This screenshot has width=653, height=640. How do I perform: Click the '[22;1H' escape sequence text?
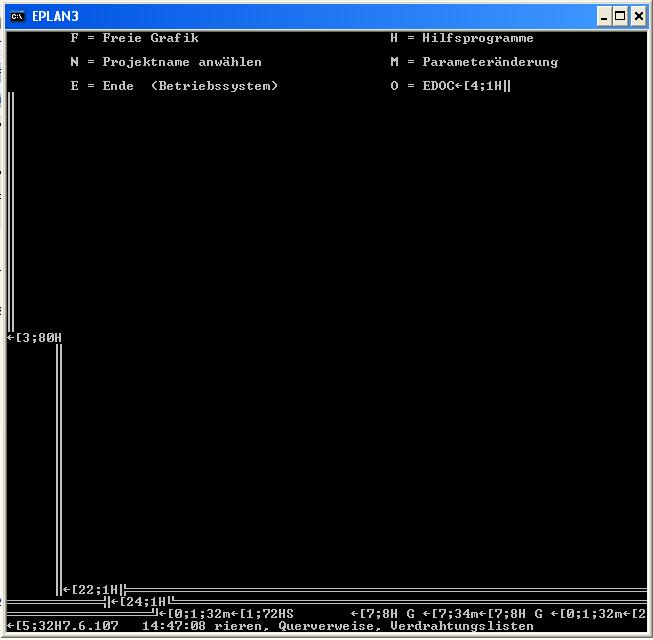point(95,590)
